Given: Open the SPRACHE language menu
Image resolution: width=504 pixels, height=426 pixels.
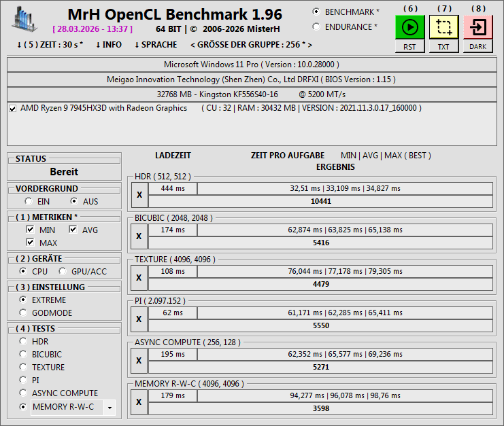Looking at the screenshot, I should click(156, 45).
